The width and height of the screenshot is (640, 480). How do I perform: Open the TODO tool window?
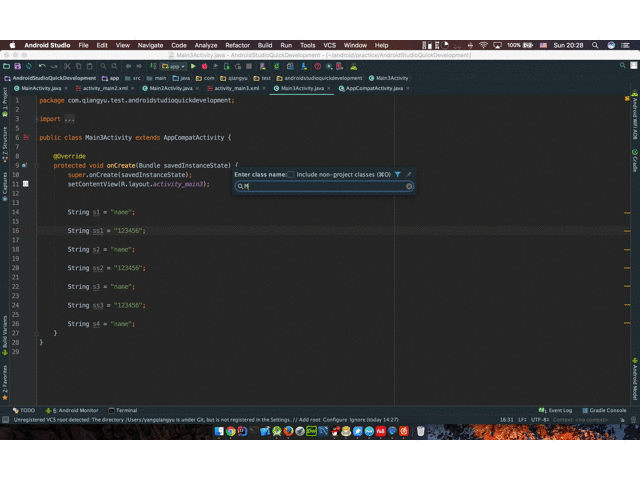coord(24,410)
